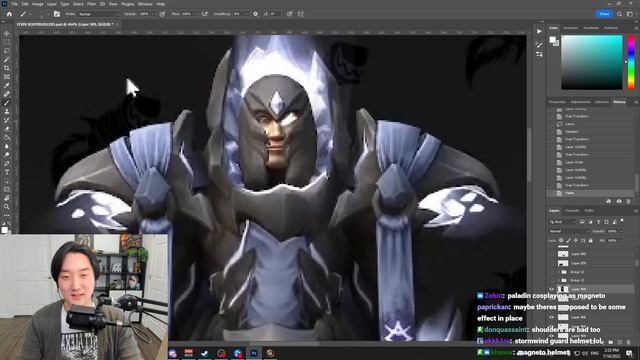
Task: Open the search icon near Share
Action: tap(620, 14)
